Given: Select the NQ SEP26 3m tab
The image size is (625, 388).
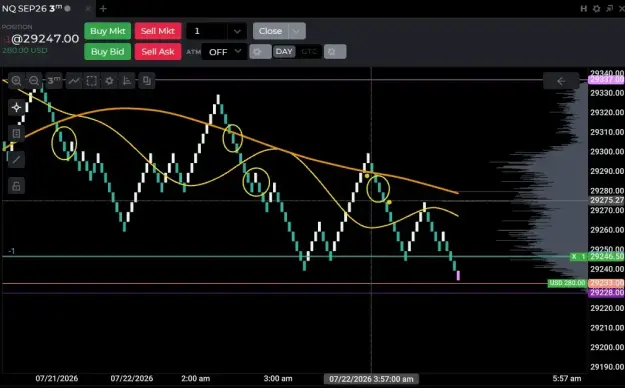Looking at the screenshot, I should [36, 8].
